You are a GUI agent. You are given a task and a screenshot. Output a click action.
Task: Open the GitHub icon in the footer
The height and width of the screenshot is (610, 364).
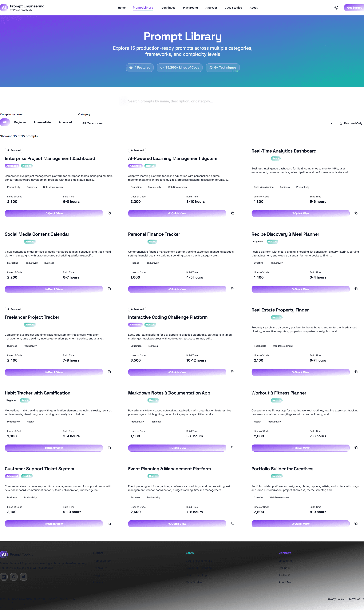click(14, 577)
